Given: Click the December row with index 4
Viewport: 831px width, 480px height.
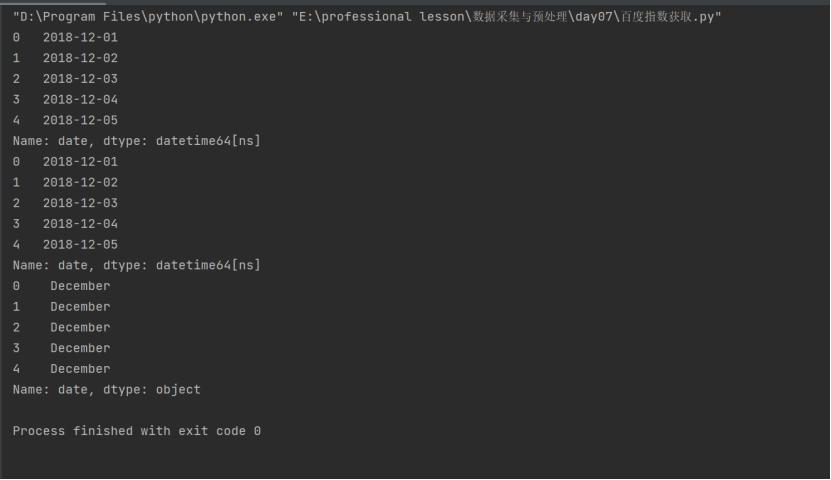Looking at the screenshot, I should 61,369.
